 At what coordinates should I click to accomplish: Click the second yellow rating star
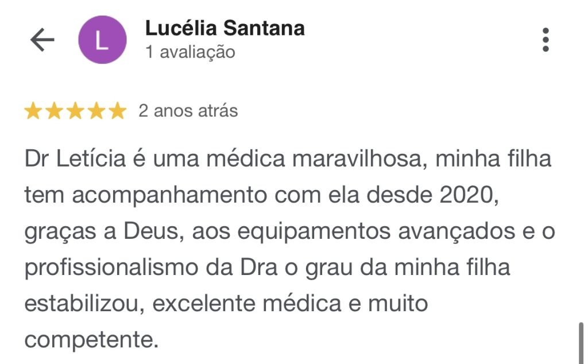coord(55,111)
